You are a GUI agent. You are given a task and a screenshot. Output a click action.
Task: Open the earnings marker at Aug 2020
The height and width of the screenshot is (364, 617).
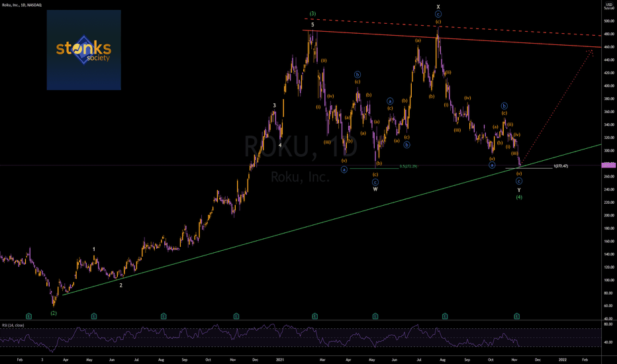point(164,316)
